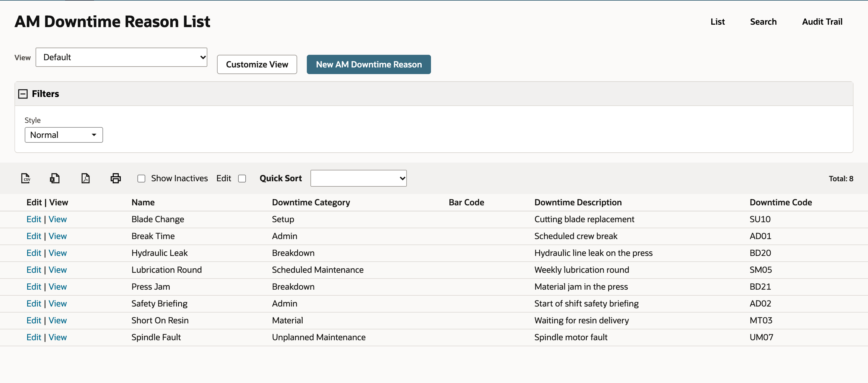Click 'Spindle motor fault' description

(571, 337)
